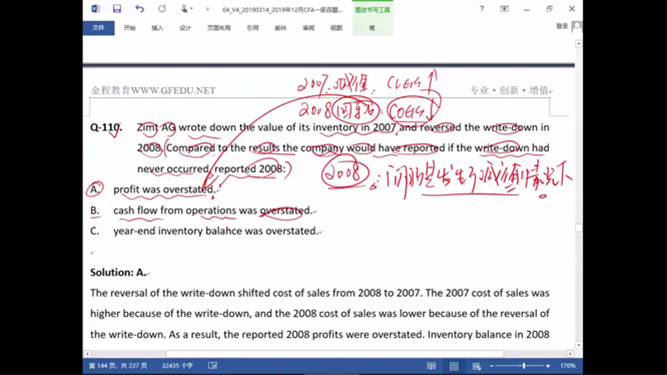Save the document using the floppy icon

117,9
